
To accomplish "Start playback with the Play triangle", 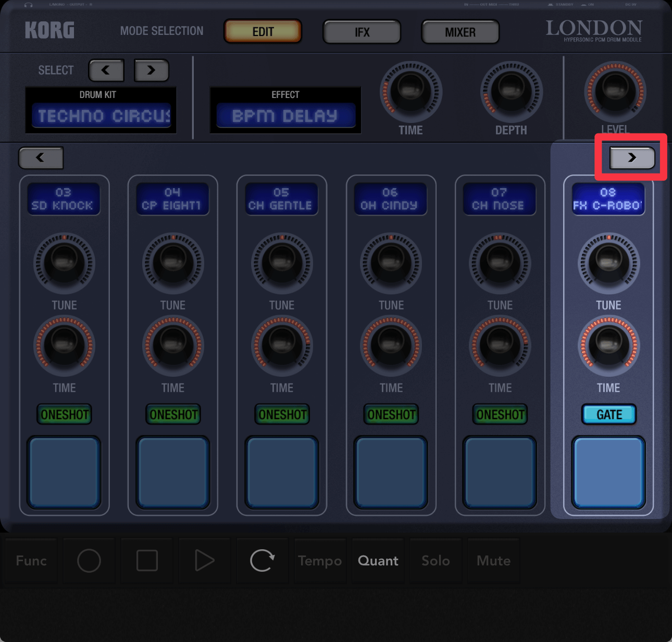I will (x=204, y=561).
